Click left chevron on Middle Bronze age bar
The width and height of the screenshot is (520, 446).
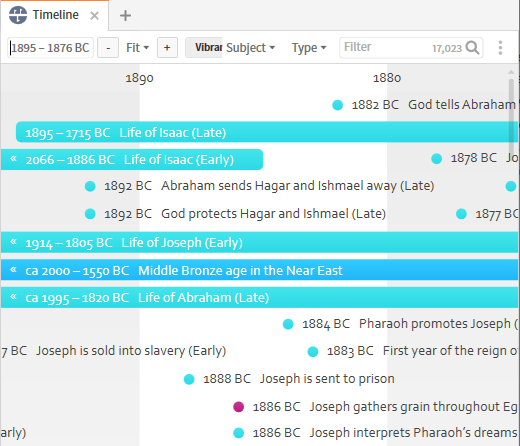pyautogui.click(x=13, y=269)
